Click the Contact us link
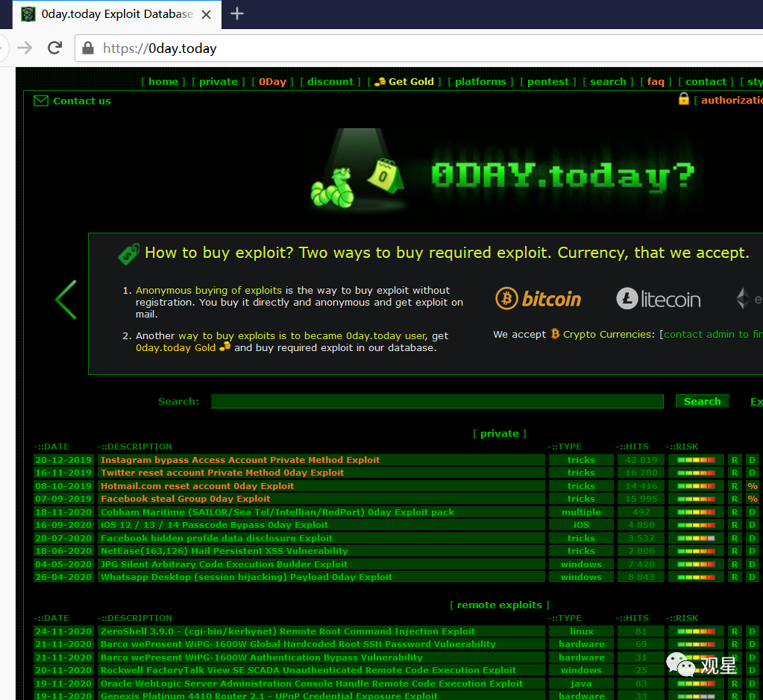The image size is (763, 700). (x=82, y=101)
